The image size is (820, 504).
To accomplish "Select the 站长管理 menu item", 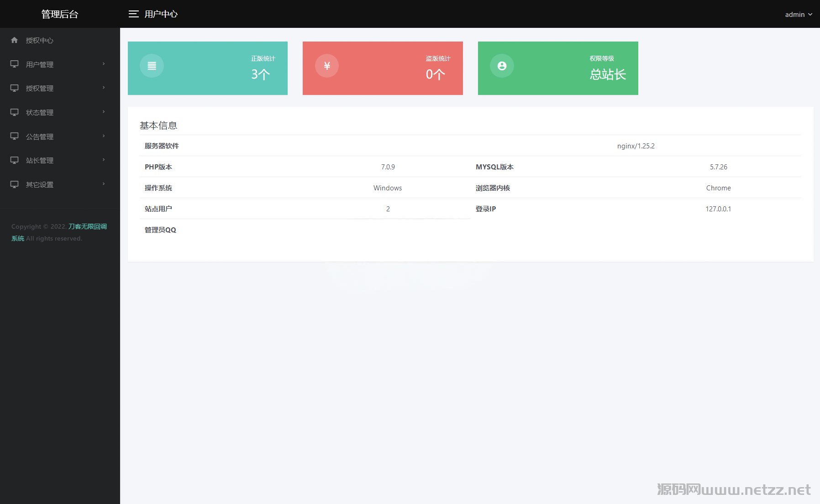I will click(60, 160).
